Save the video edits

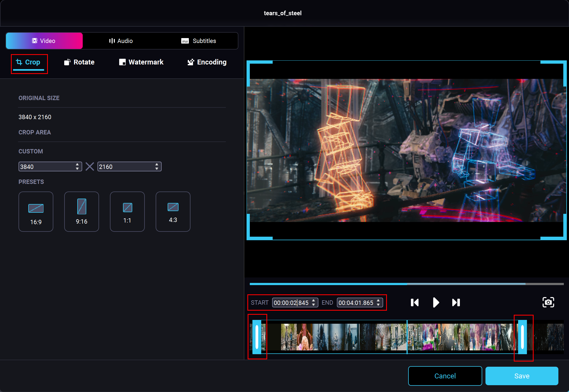click(x=522, y=376)
